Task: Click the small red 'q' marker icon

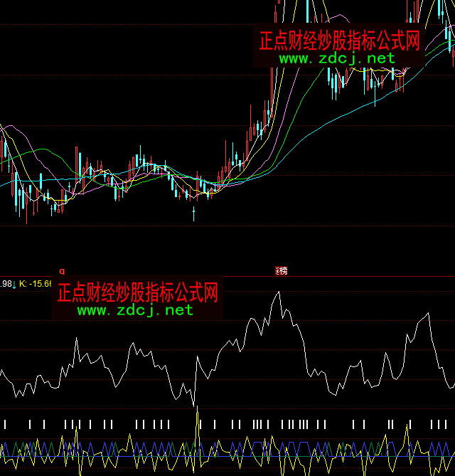Action: pos(62,271)
